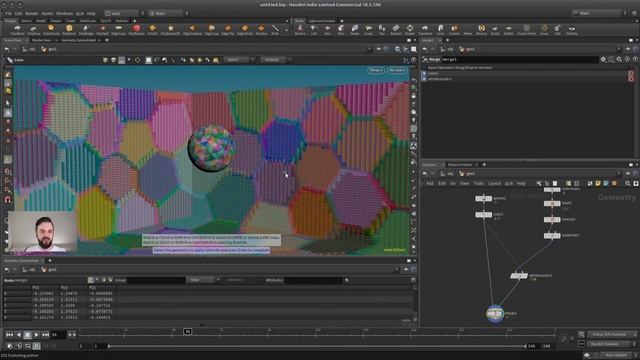Select the Bridge shelf tool
Image resolution: width=640 pixels, height=360 pixels.
tap(396, 29)
